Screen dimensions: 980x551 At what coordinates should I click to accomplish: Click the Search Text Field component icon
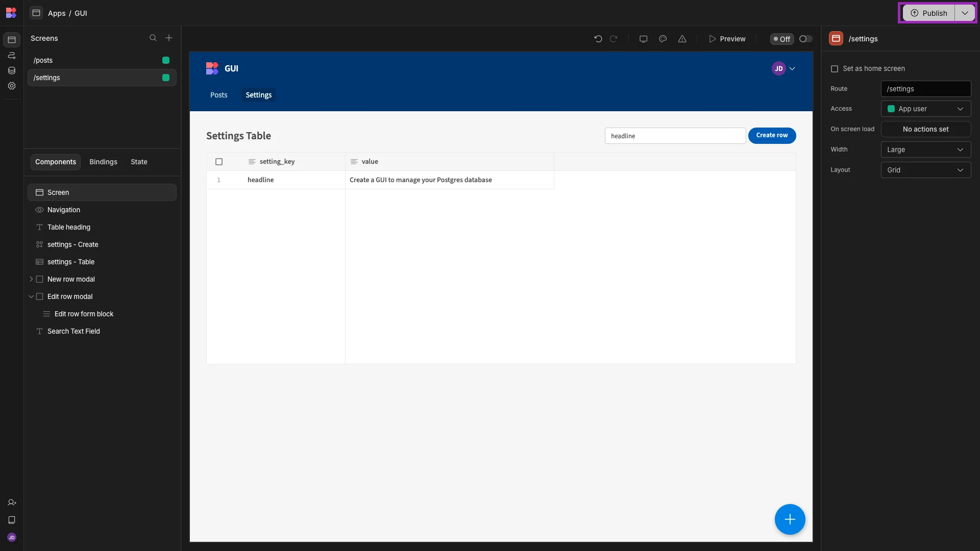point(39,331)
